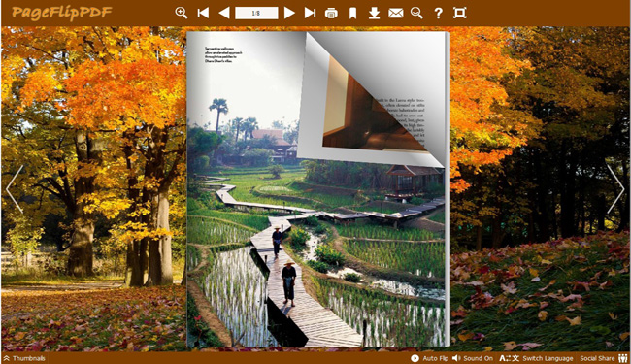Click the PageFlipPDF logo
The height and width of the screenshot is (364, 631).
tap(61, 13)
